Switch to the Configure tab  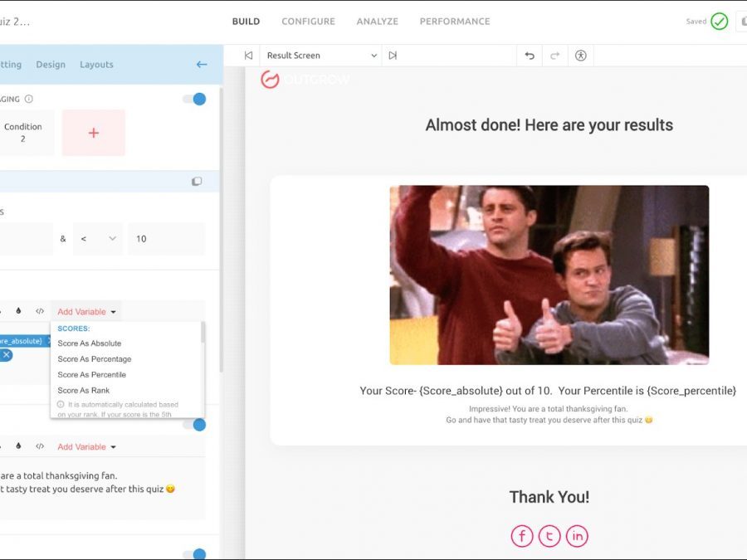(308, 22)
